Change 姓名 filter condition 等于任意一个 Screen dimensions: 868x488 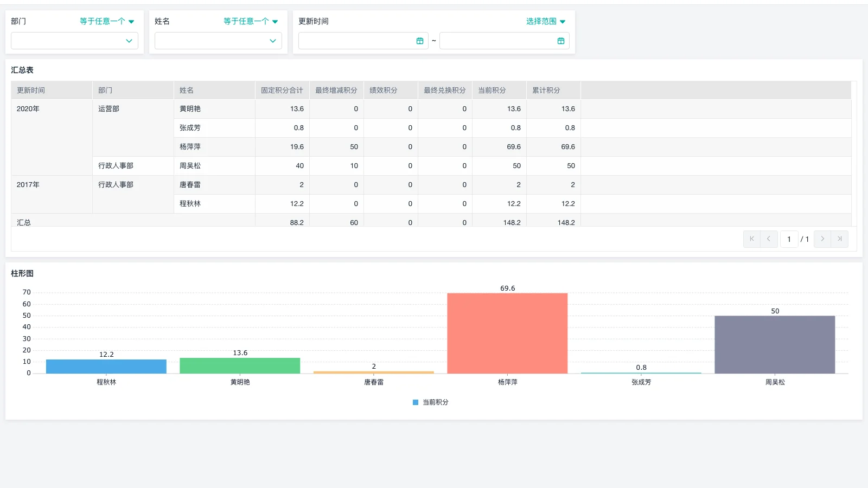coord(250,21)
